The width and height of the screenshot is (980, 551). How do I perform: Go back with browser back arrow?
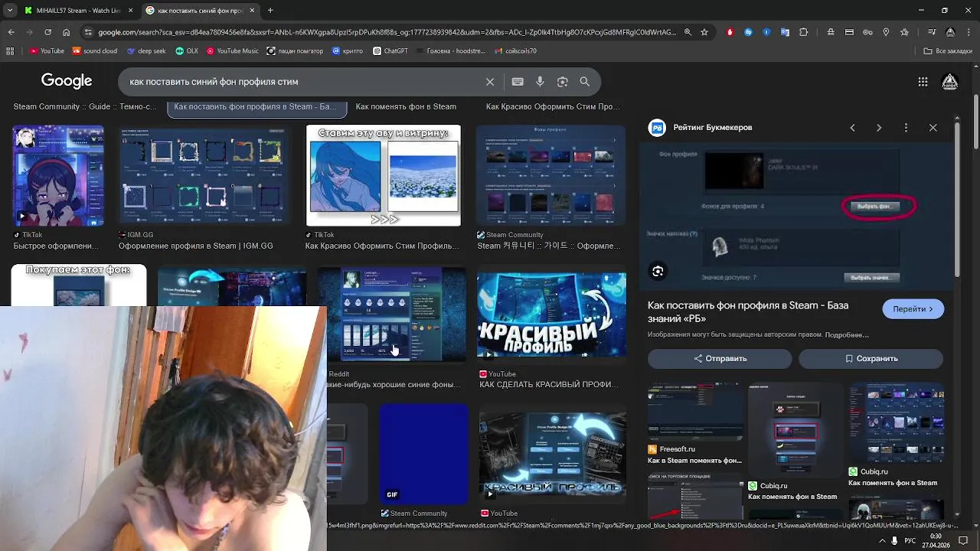(x=11, y=32)
